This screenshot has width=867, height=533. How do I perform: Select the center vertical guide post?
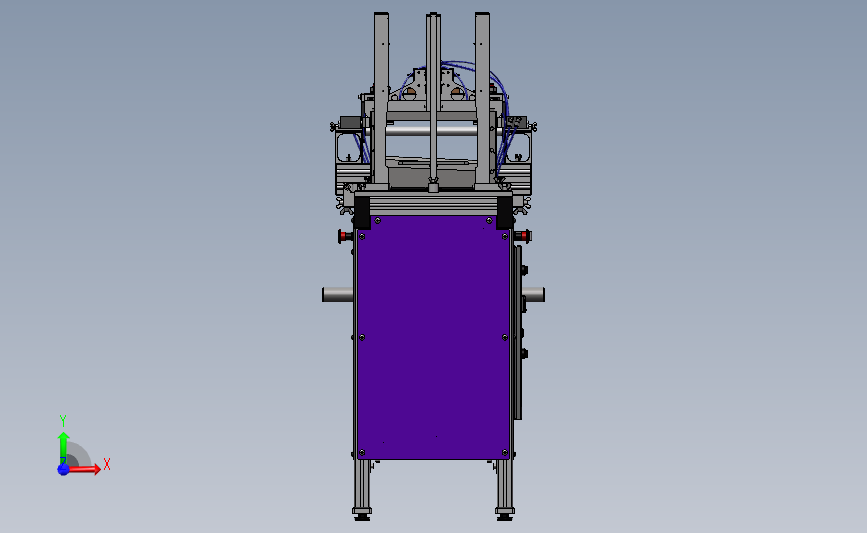[x=434, y=100]
